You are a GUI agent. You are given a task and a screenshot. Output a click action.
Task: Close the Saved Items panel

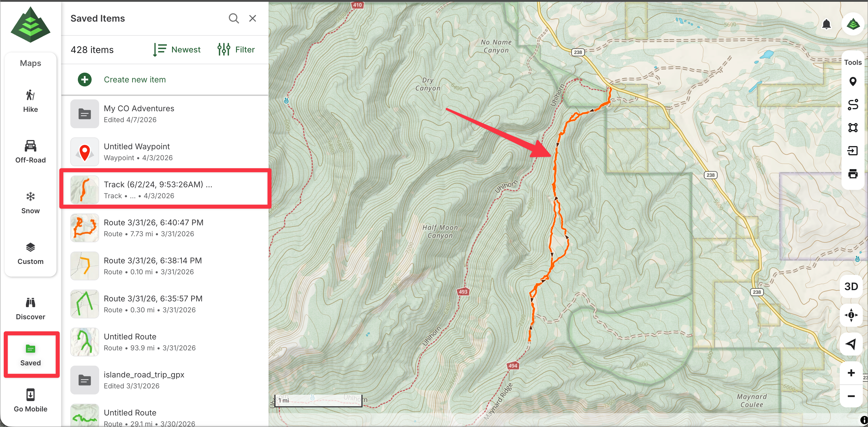pyautogui.click(x=252, y=18)
